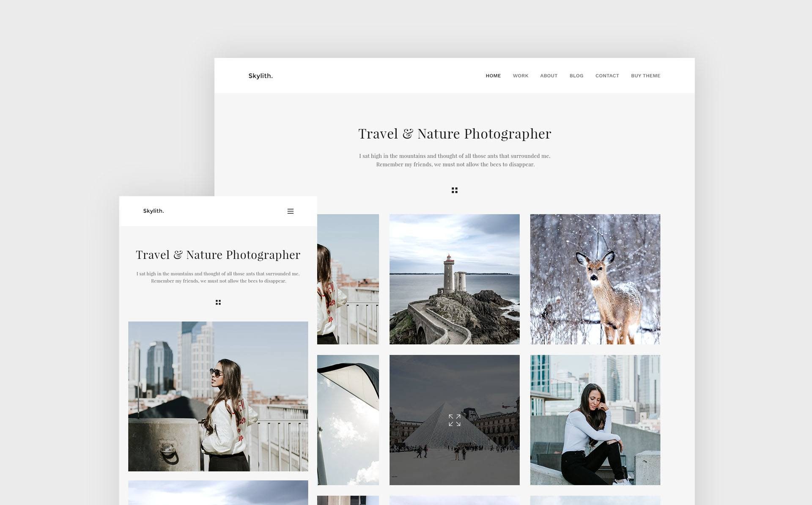Open the HOME menu item

[493, 76]
